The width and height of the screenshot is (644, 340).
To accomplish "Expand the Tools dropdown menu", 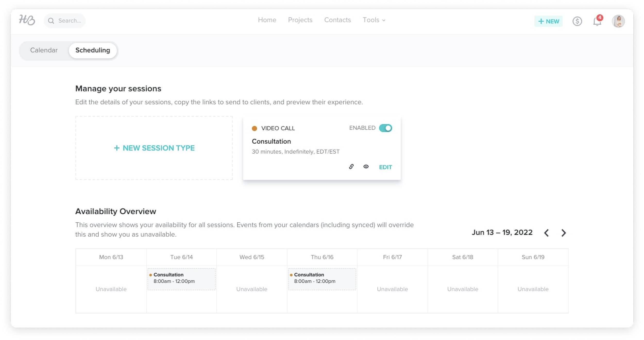I will coord(374,20).
